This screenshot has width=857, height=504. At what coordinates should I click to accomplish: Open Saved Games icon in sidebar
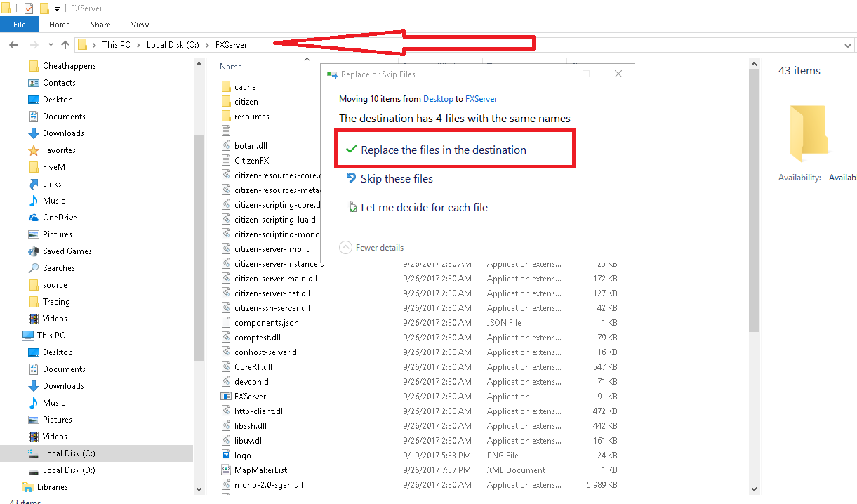pyautogui.click(x=34, y=251)
